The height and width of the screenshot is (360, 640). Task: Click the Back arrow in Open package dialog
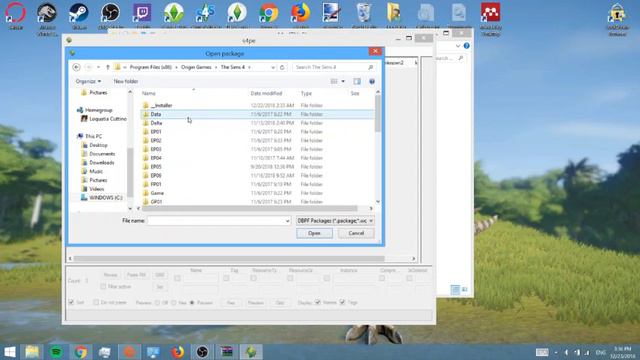click(76, 67)
